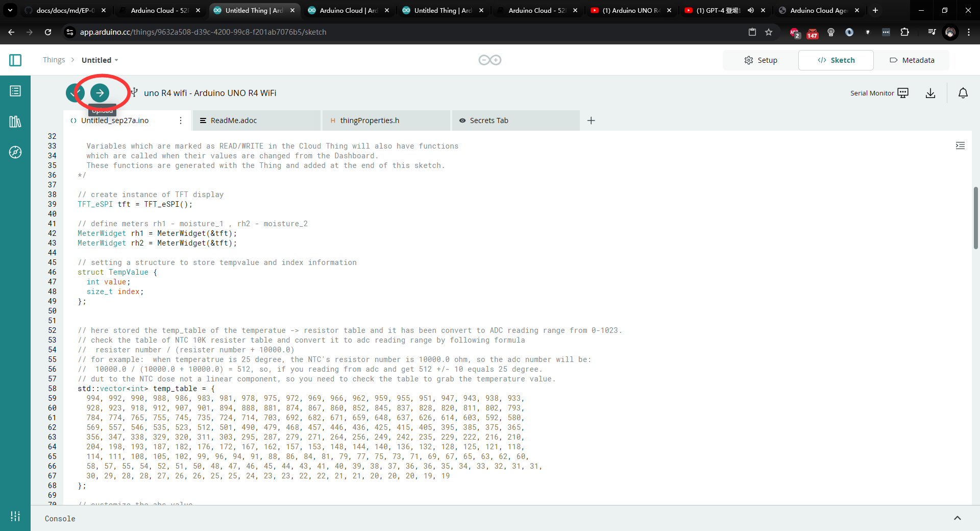
Task: Click the TFT_eSPI tft declaration line
Action: click(x=135, y=204)
